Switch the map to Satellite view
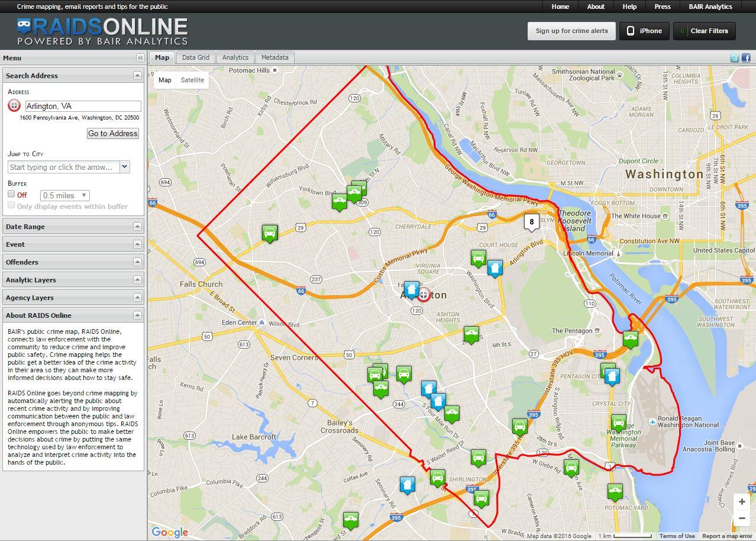756x541 pixels. pos(193,80)
